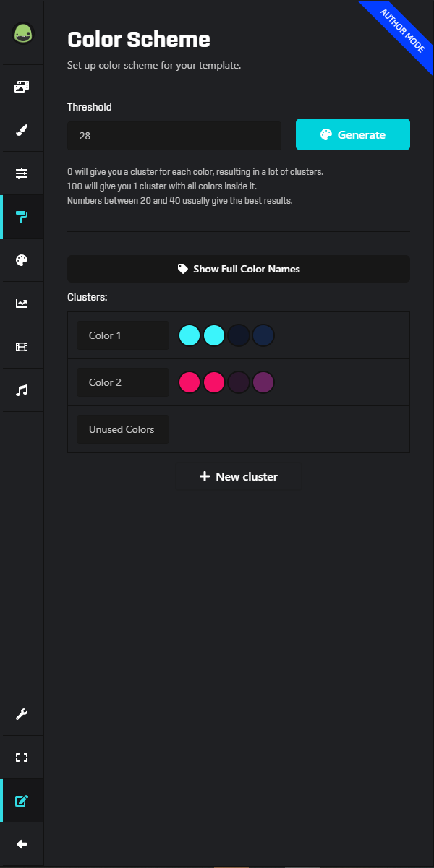Click the wrench tools icon
434x868 pixels.
(22, 714)
